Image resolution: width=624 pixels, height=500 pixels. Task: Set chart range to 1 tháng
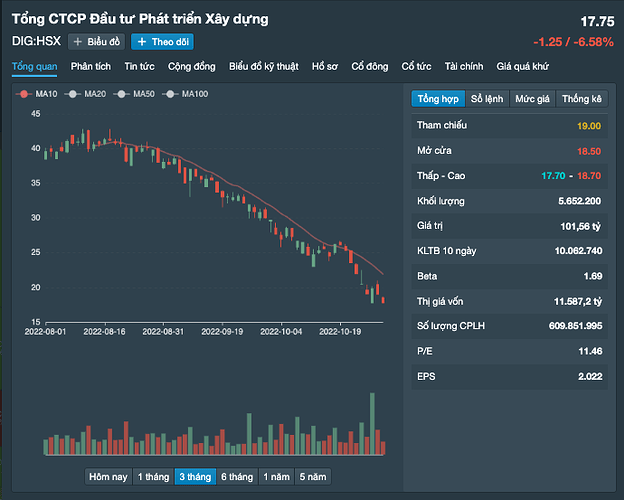153,476
